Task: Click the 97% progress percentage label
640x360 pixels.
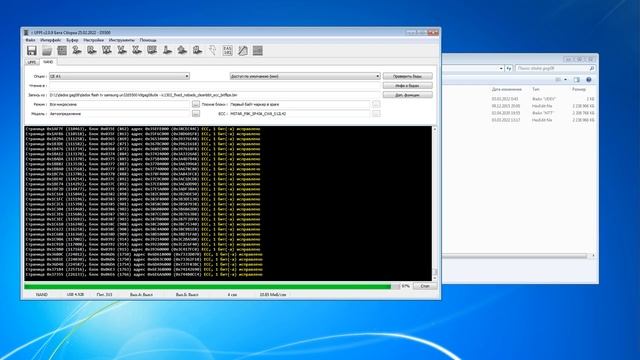Action: (405, 286)
